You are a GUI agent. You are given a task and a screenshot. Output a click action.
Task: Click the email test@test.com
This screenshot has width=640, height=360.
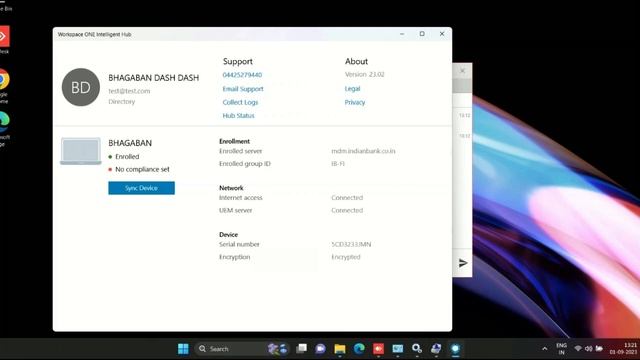[129, 91]
